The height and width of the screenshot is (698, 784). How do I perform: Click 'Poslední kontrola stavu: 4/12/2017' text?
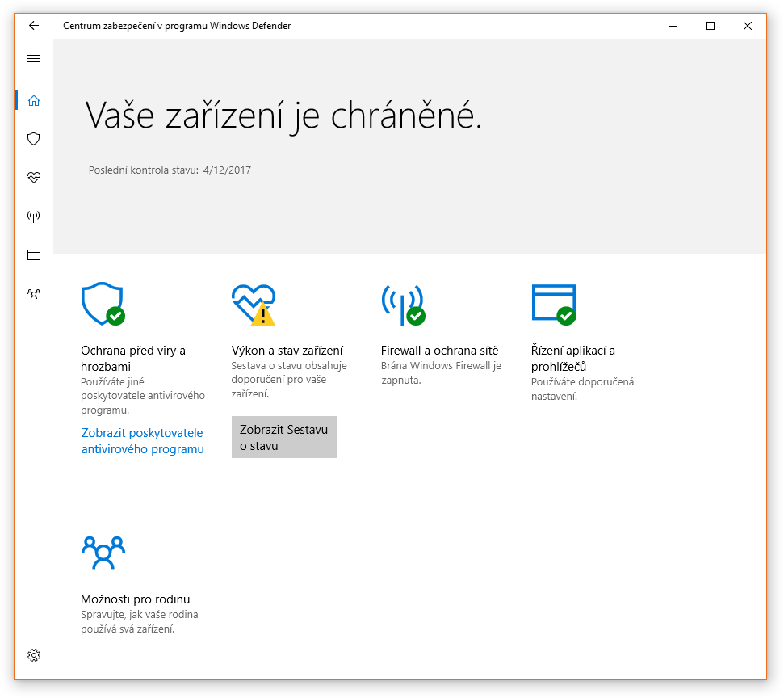coord(170,170)
